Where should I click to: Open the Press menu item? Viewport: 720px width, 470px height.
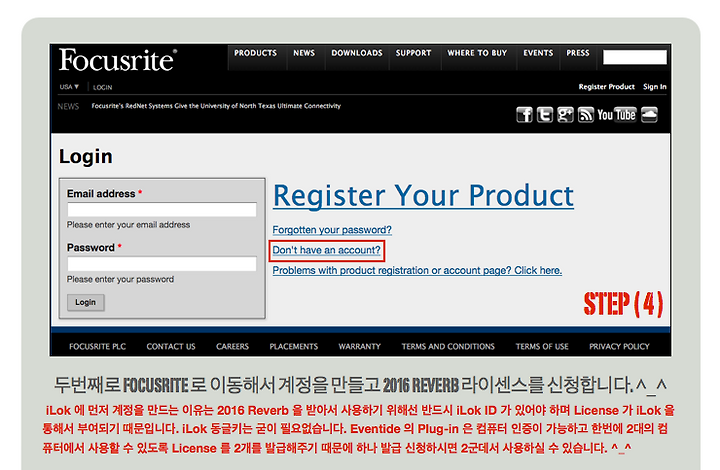(578, 53)
